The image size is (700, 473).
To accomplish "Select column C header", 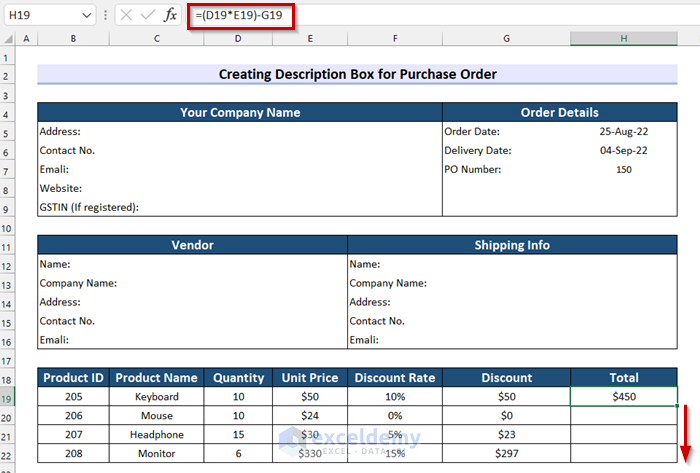I will click(x=157, y=39).
